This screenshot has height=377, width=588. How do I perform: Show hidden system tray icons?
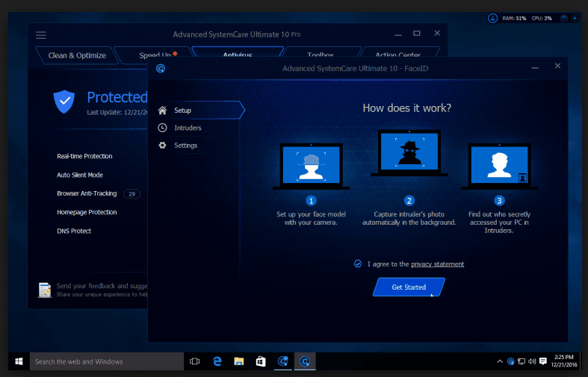click(500, 361)
